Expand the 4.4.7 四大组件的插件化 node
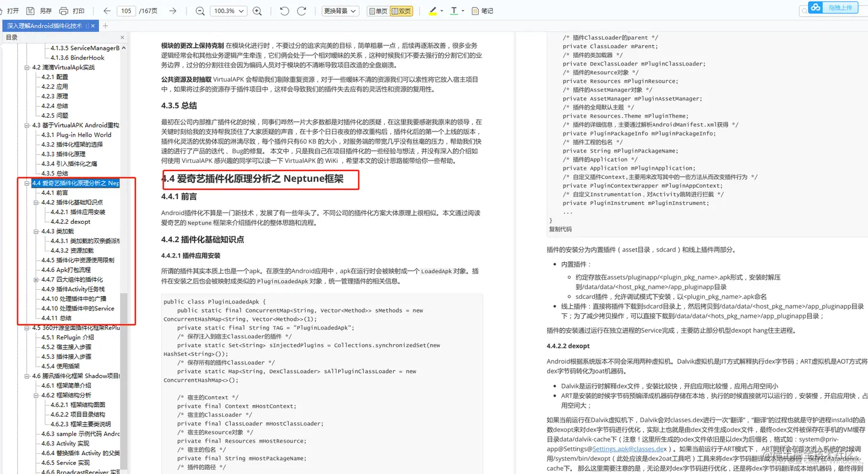 (36, 279)
